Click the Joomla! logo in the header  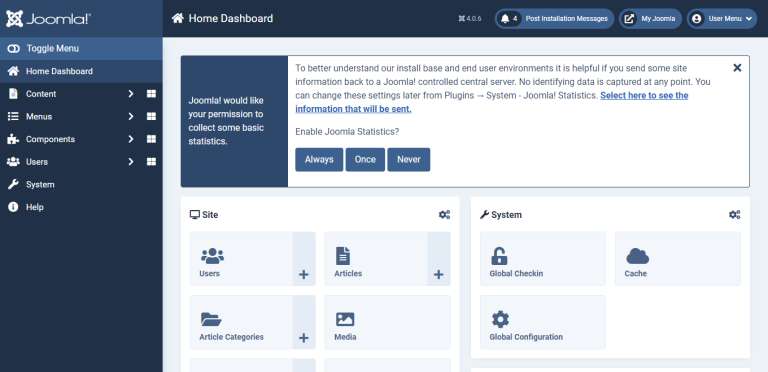(48, 19)
